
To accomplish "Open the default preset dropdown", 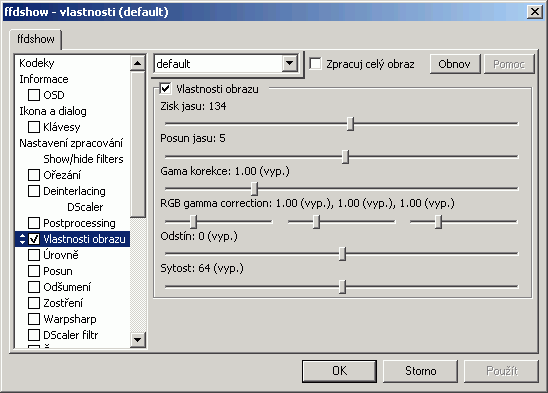I will point(290,64).
